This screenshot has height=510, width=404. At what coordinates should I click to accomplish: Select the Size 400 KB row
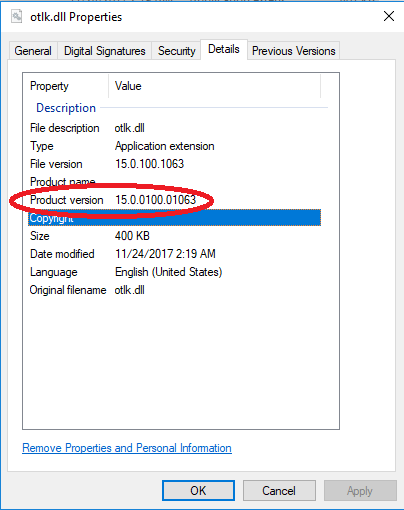pyautogui.click(x=174, y=236)
